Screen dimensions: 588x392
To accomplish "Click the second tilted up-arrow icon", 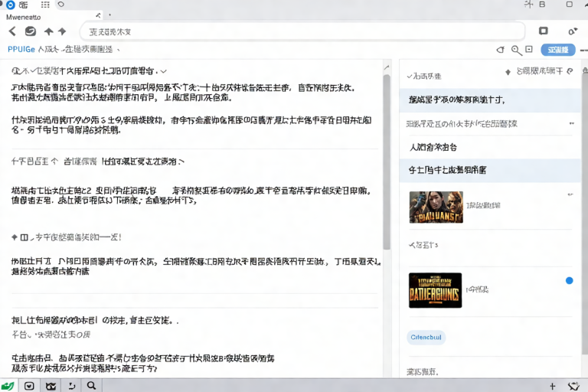I will (62, 31).
